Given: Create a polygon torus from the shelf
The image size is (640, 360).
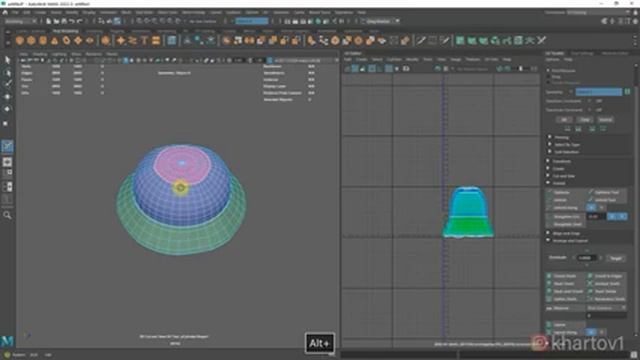Looking at the screenshot, I should (66, 40).
